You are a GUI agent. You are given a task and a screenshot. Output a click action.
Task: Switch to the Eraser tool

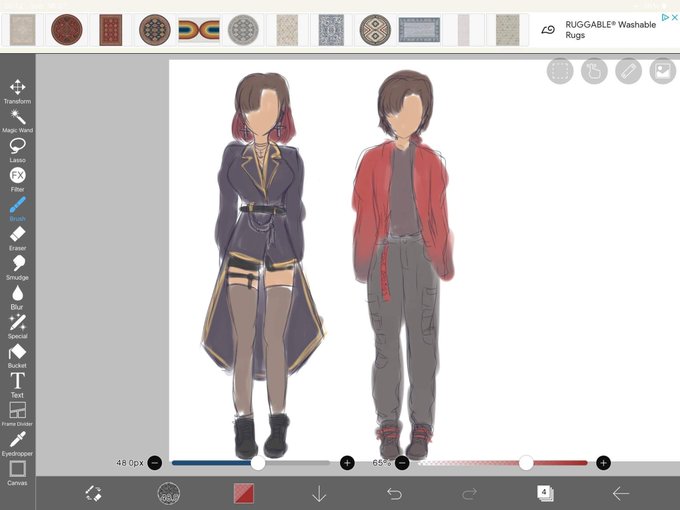click(x=17, y=239)
